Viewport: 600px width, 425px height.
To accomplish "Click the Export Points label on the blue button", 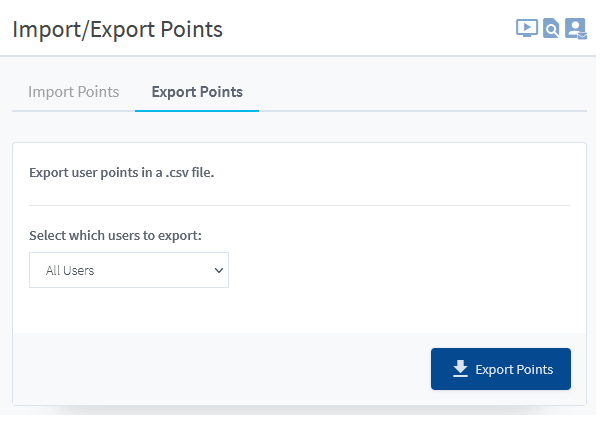I will (514, 370).
